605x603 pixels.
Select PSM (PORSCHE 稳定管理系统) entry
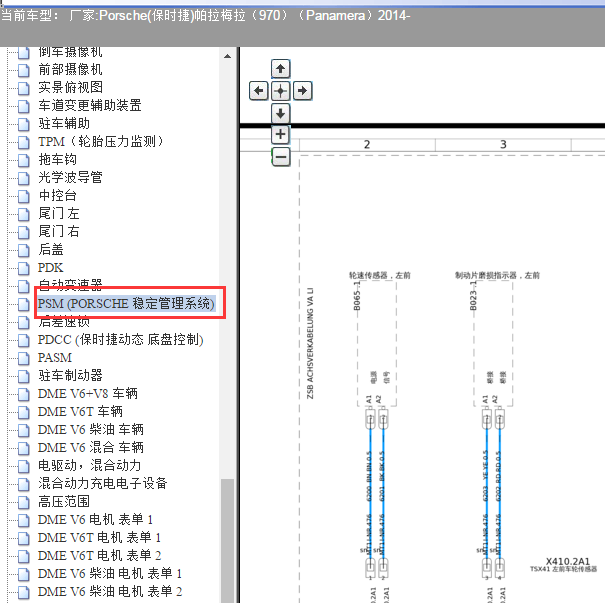click(126, 304)
